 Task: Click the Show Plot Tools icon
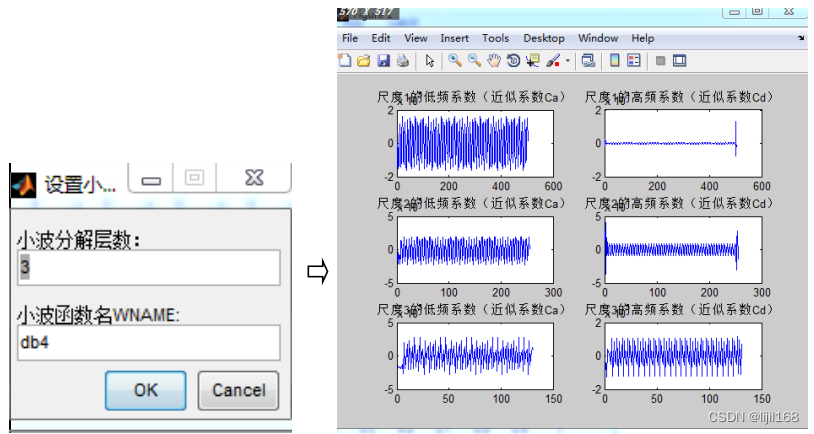tap(679, 61)
